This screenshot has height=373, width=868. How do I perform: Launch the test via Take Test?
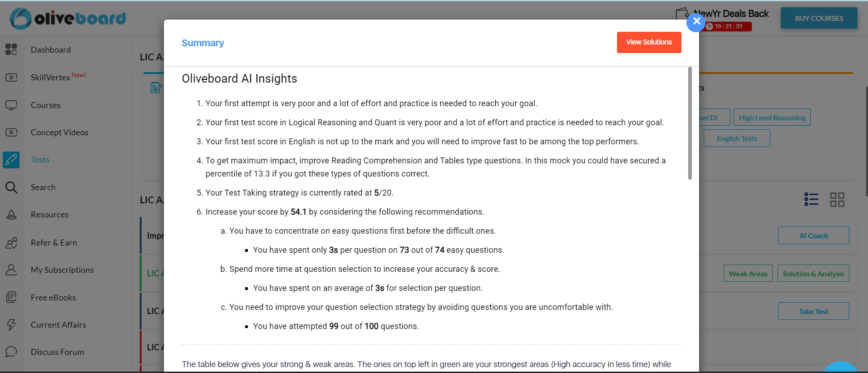point(813,311)
